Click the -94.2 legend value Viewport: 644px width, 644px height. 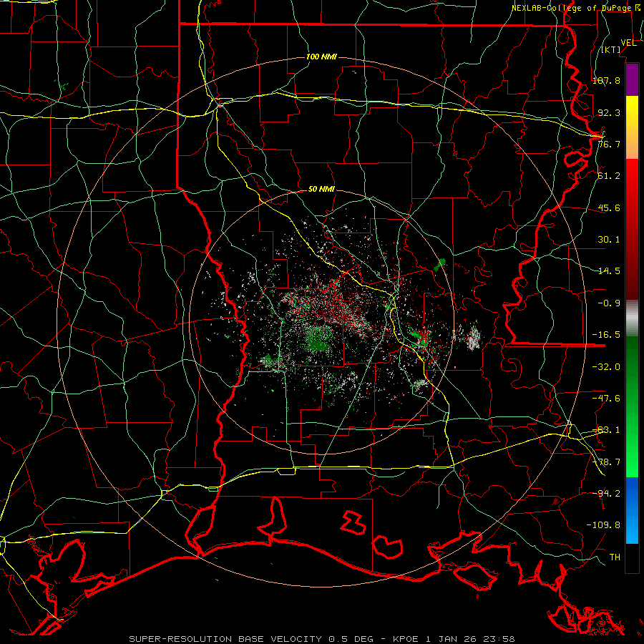coord(606,494)
